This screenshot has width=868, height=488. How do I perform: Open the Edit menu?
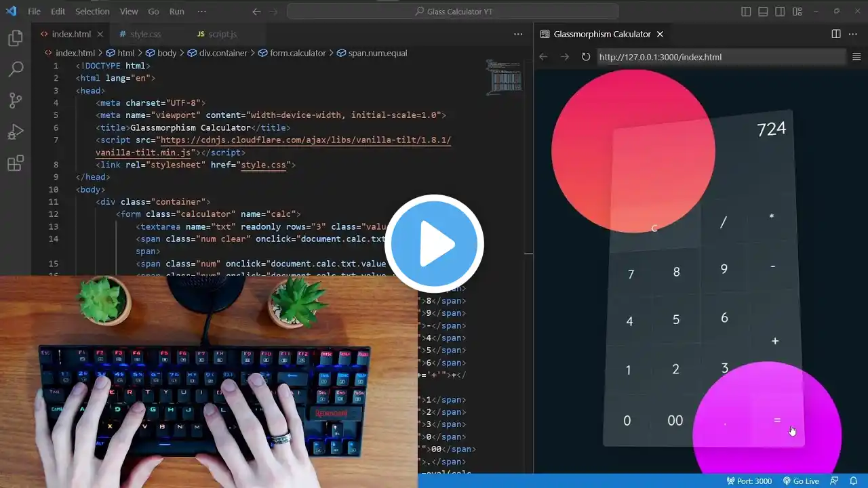pos(58,12)
